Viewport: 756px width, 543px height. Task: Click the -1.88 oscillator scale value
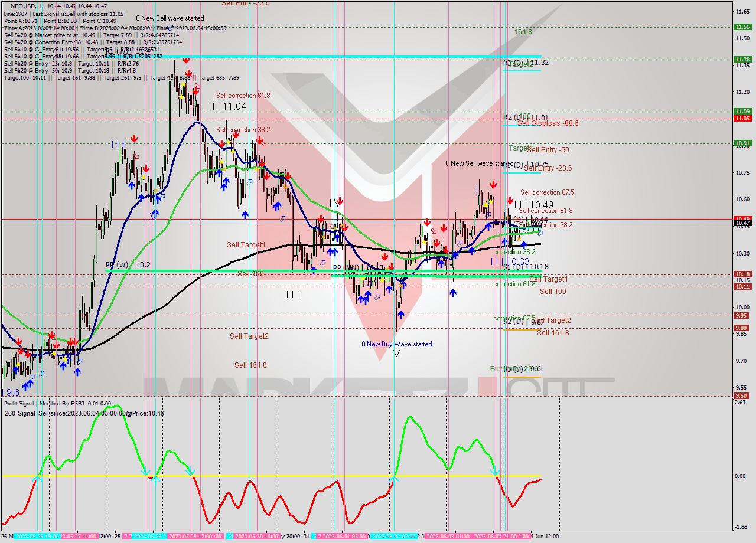click(740, 528)
